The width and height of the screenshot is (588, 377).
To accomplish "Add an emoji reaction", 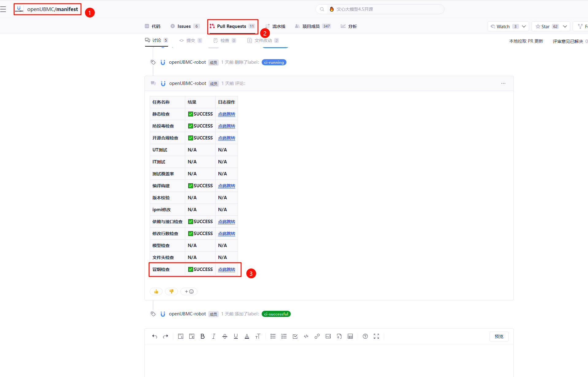I will [189, 291].
